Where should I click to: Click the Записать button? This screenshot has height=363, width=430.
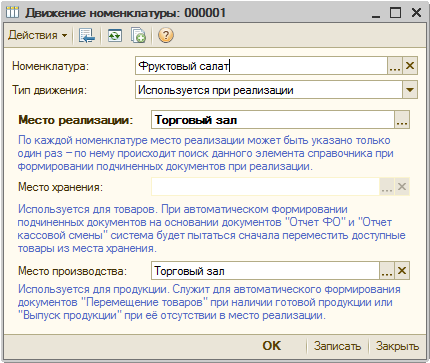point(337,346)
